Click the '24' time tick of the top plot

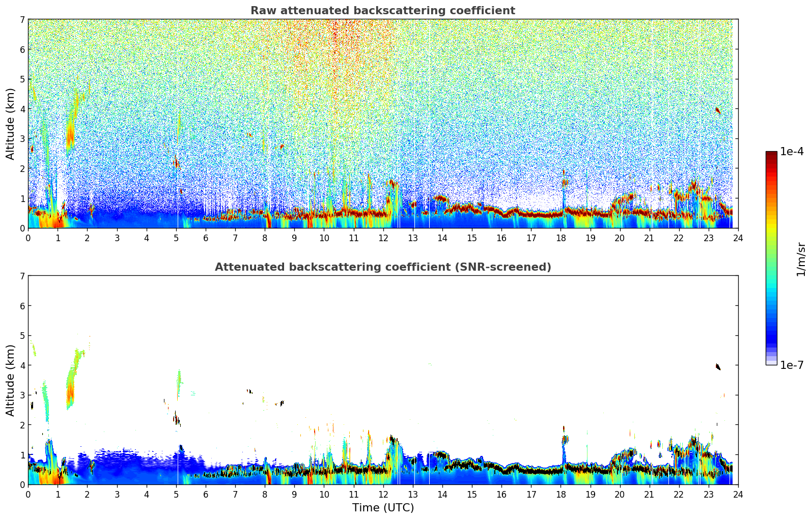coord(738,238)
